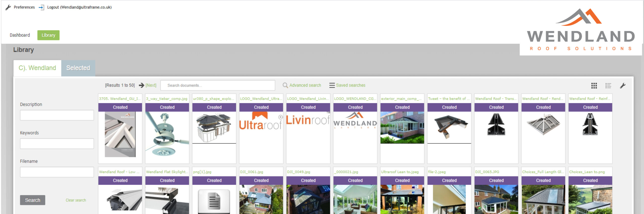The image size is (644, 214).
Task: Click the LOGO_Wendland_Livin filename
Action: 308,99
